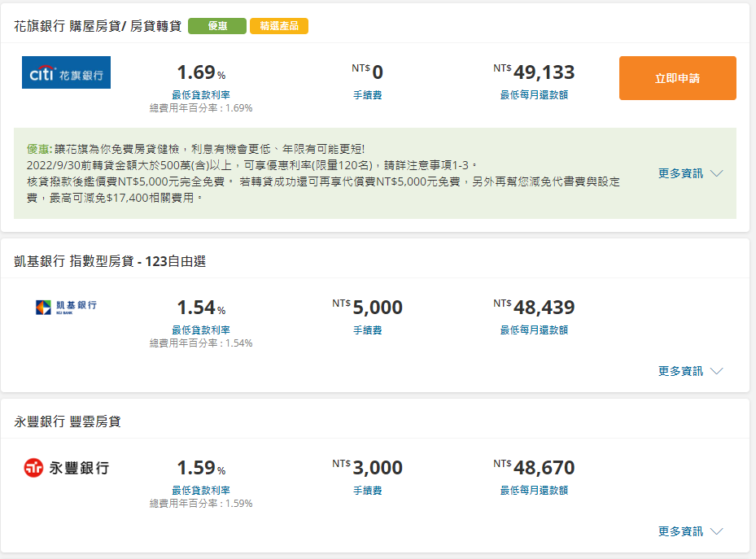756x559 pixels.
Task: Click the yellow 精選產品 tag
Action: (278, 26)
